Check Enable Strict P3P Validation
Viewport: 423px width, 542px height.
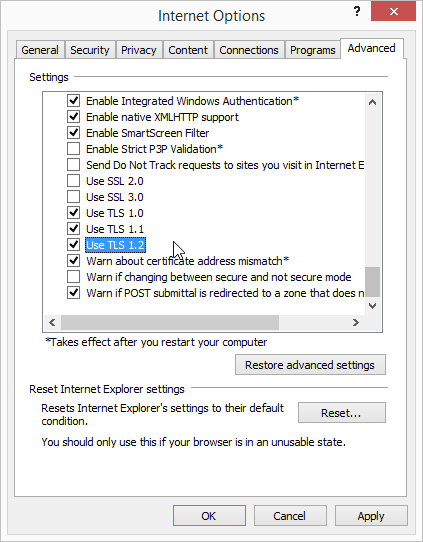[73, 149]
